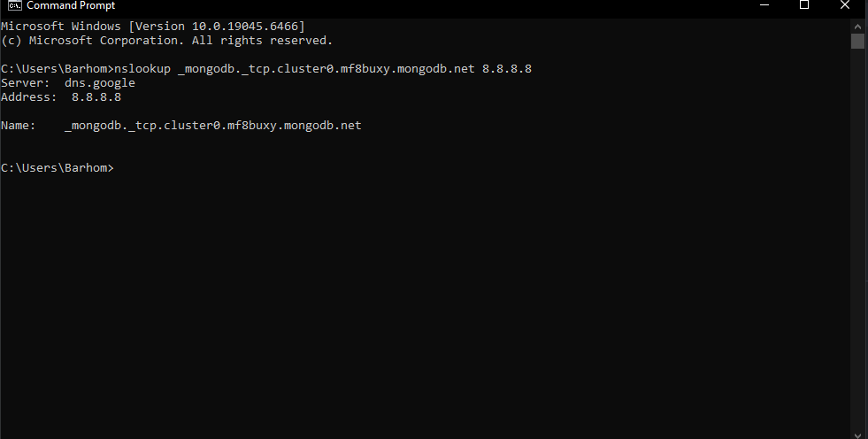This screenshot has width=868, height=439.
Task: Close the Command Prompt window
Action: [844, 5]
